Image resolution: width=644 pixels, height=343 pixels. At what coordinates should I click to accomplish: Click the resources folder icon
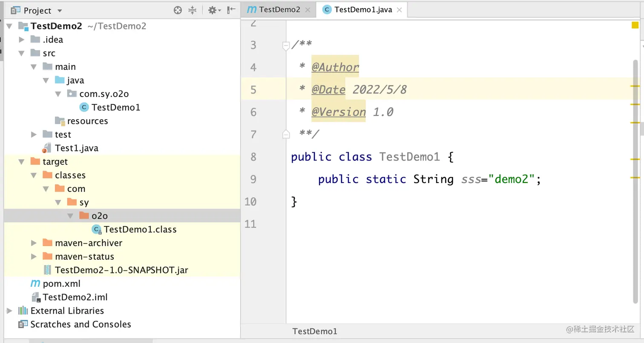coord(60,121)
